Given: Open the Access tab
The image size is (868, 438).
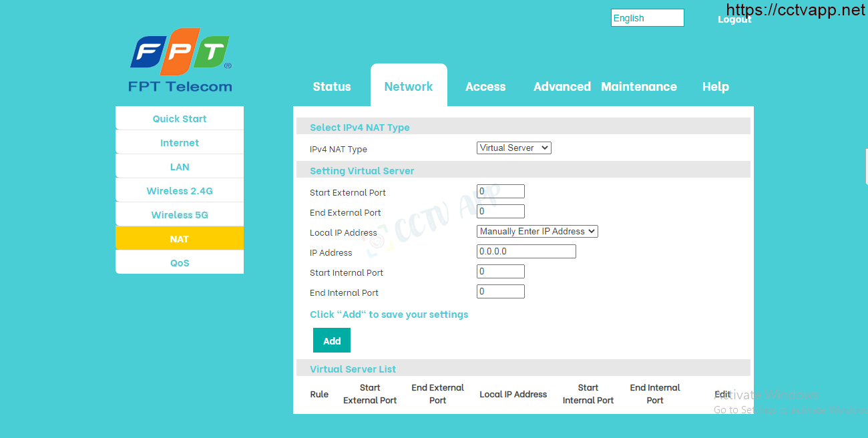Looking at the screenshot, I should point(485,87).
